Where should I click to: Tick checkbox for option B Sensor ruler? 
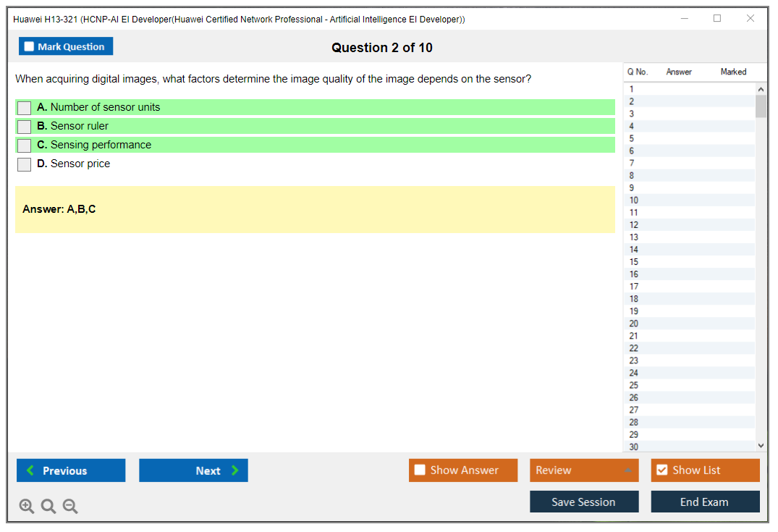[x=25, y=127]
